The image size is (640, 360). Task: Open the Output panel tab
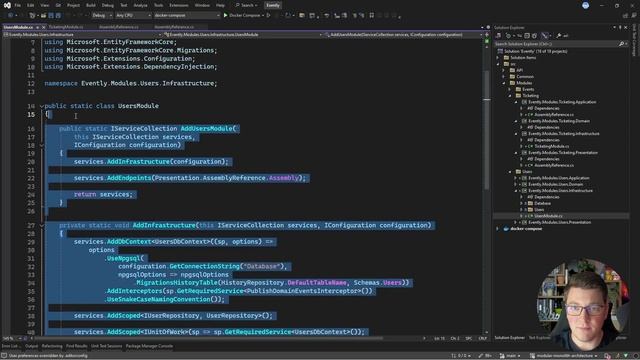click(31, 346)
